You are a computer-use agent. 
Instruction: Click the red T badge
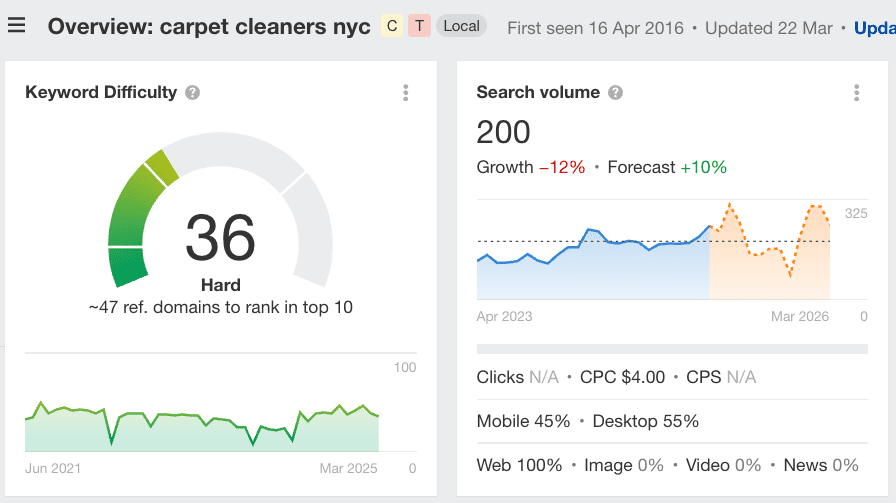point(418,26)
